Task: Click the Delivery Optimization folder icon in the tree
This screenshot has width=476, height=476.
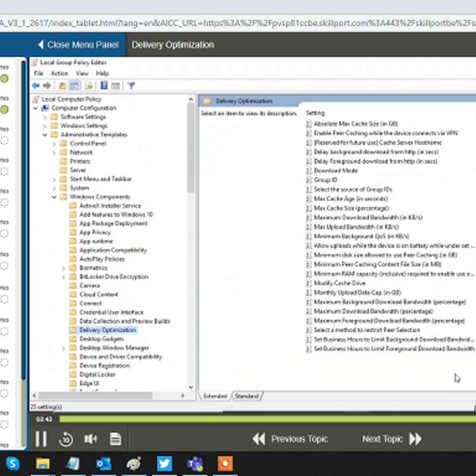Action: pyautogui.click(x=73, y=330)
